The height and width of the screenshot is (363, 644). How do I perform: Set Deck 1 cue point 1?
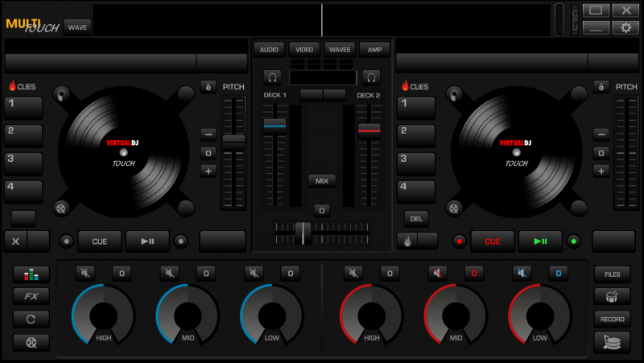coord(23,108)
